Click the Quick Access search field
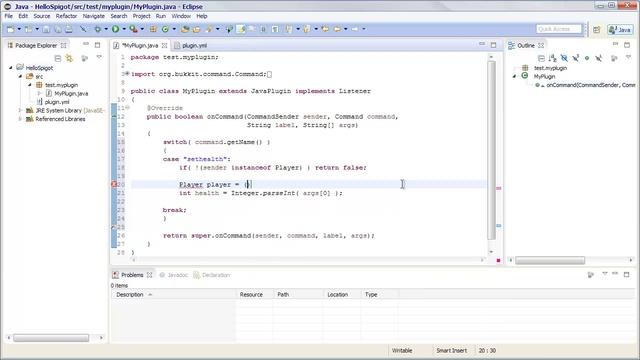 tap(559, 29)
